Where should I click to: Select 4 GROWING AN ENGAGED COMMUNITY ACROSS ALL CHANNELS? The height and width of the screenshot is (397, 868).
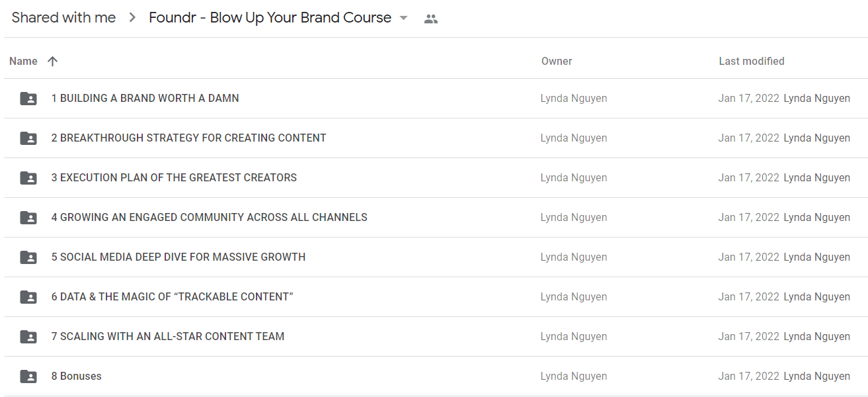pos(210,217)
